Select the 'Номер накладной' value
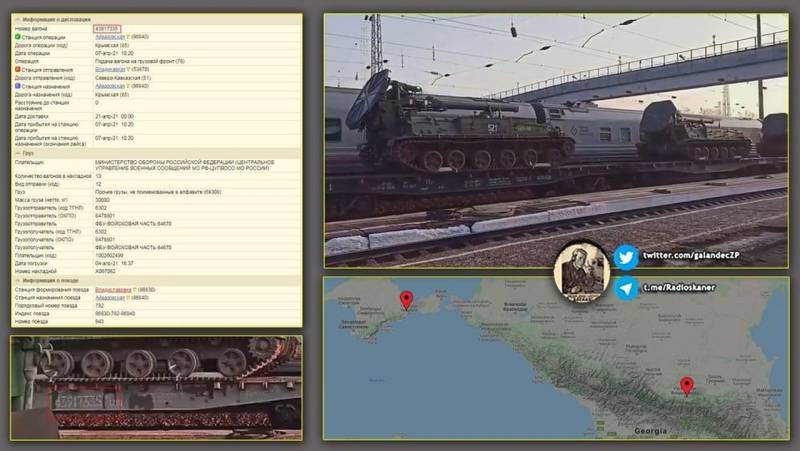 coord(105,271)
